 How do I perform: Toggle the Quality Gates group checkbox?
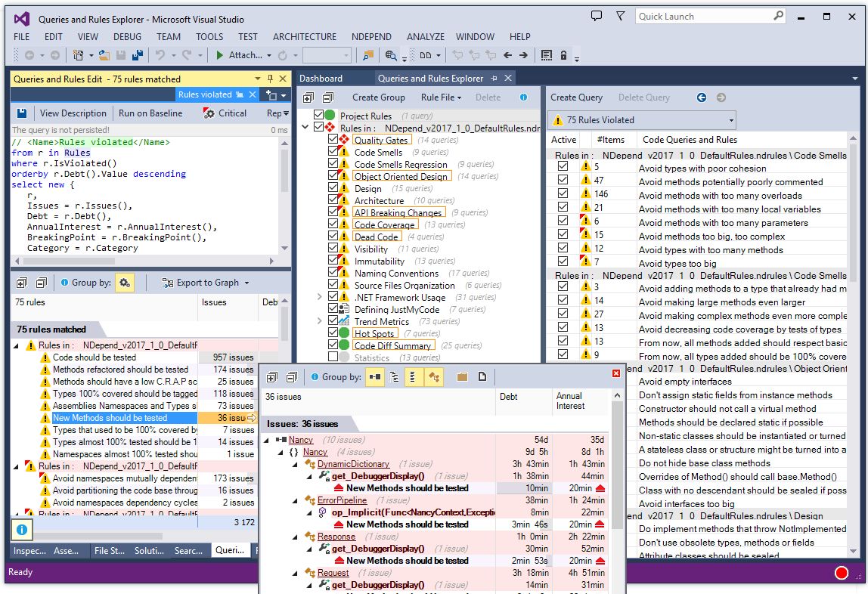pyautogui.click(x=333, y=139)
